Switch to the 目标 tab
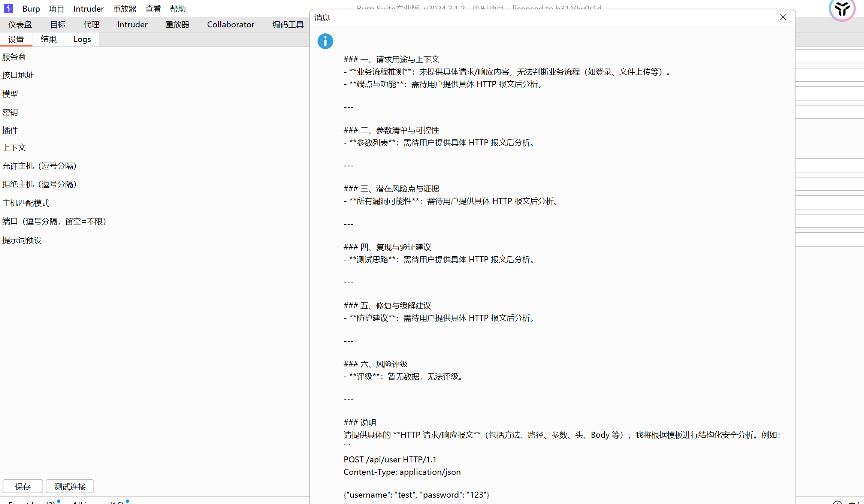Viewport: 864px width, 504px height. pos(58,25)
